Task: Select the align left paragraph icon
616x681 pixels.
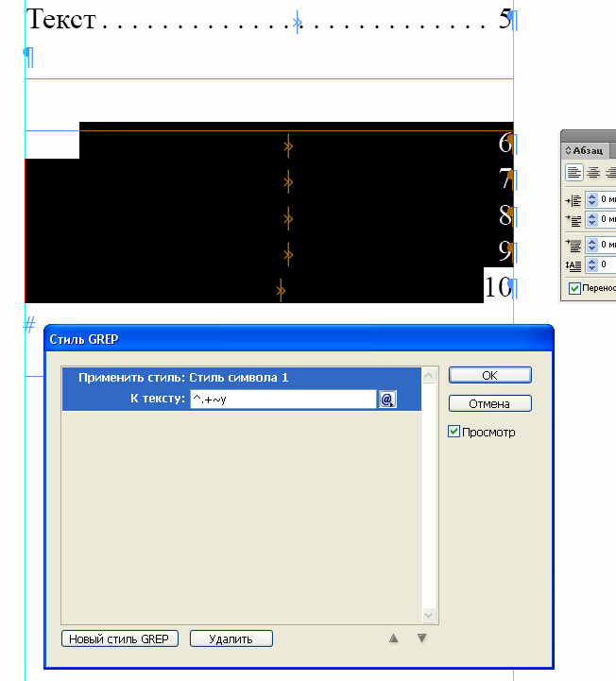Action: coord(573,173)
